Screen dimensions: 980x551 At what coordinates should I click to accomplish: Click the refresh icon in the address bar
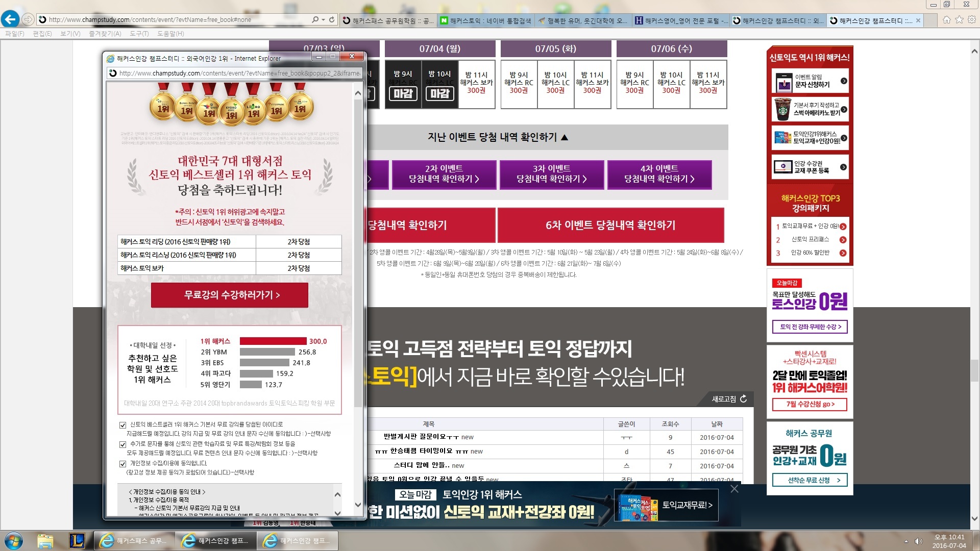coord(332,19)
